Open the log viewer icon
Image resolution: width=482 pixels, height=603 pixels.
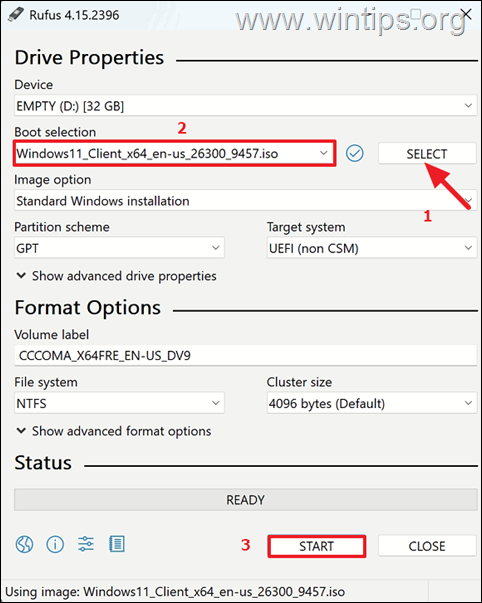[117, 545]
